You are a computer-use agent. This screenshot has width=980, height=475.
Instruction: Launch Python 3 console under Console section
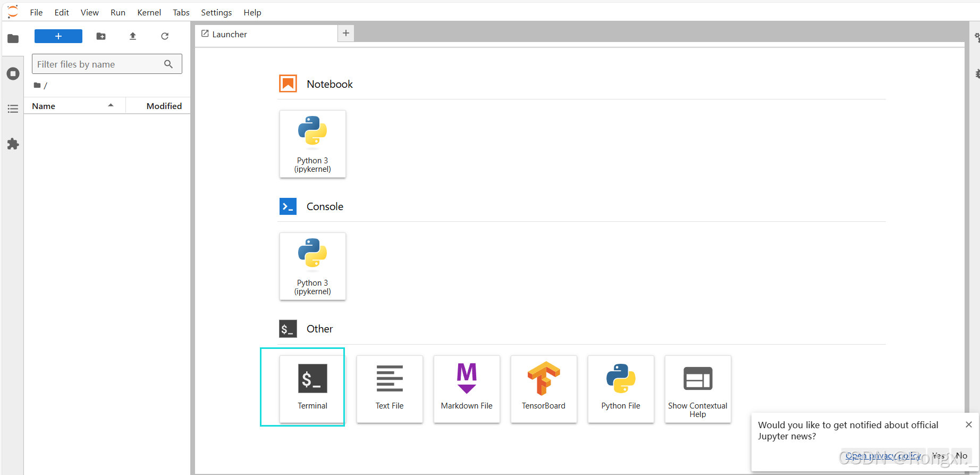click(x=312, y=266)
